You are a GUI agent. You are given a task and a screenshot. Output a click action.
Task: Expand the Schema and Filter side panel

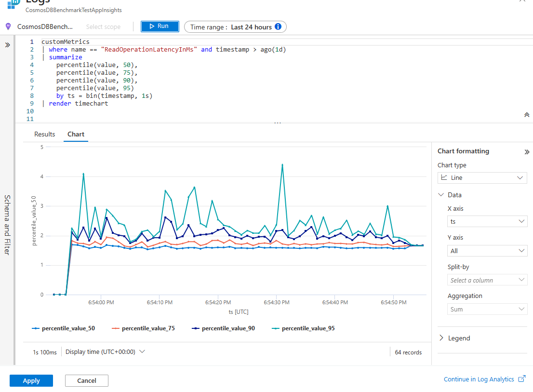point(8,45)
